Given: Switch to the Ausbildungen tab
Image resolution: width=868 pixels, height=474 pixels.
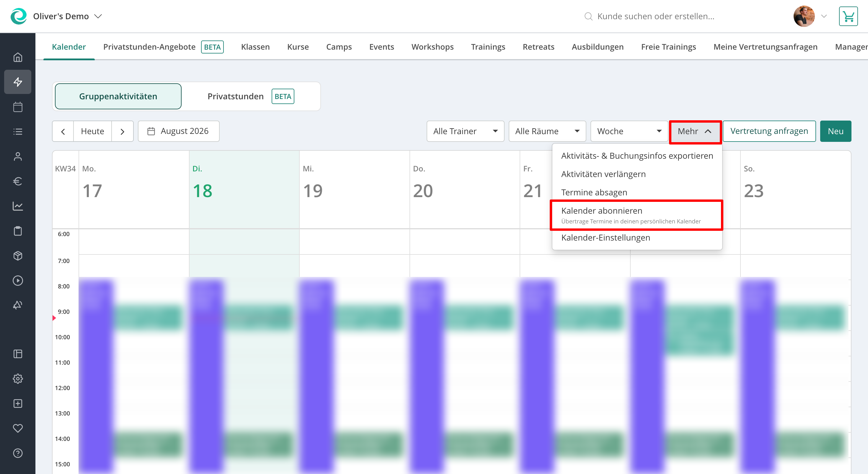Looking at the screenshot, I should (598, 47).
